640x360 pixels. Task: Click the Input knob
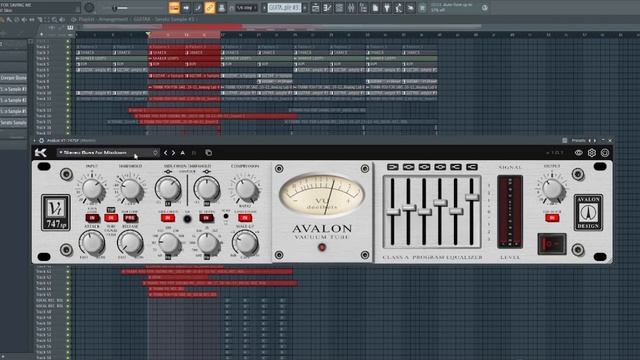[92, 189]
